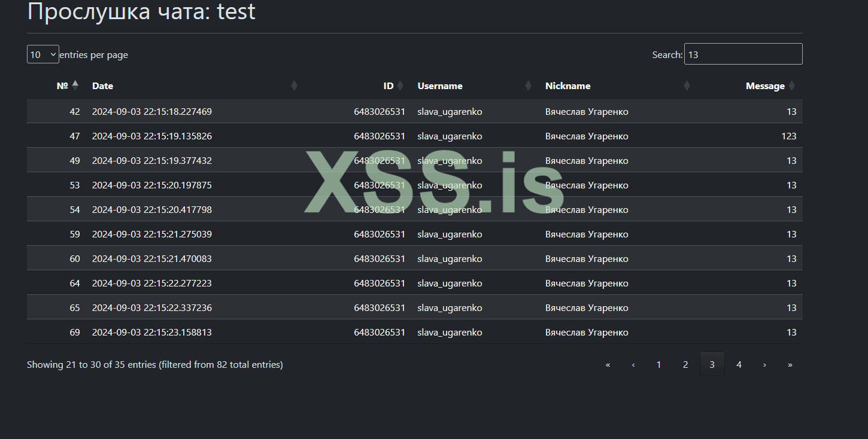This screenshot has width=868, height=439.
Task: Go to first page with « button
Action: [608, 364]
